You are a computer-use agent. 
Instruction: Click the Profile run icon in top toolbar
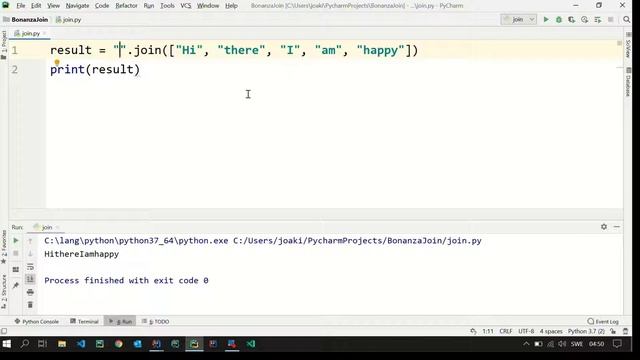[584, 20]
